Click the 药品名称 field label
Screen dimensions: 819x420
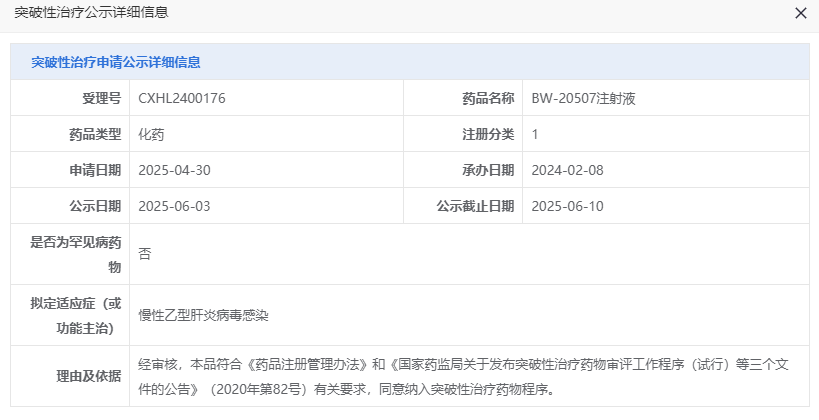[488, 98]
